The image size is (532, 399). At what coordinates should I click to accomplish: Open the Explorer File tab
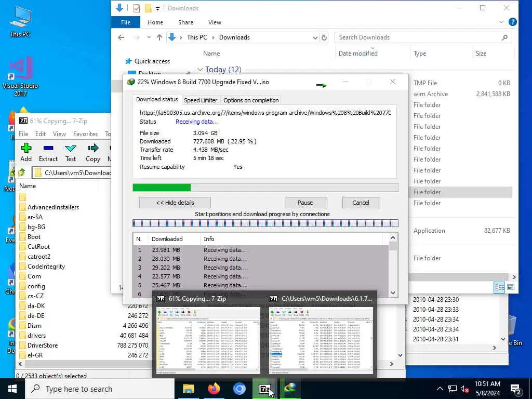click(126, 22)
